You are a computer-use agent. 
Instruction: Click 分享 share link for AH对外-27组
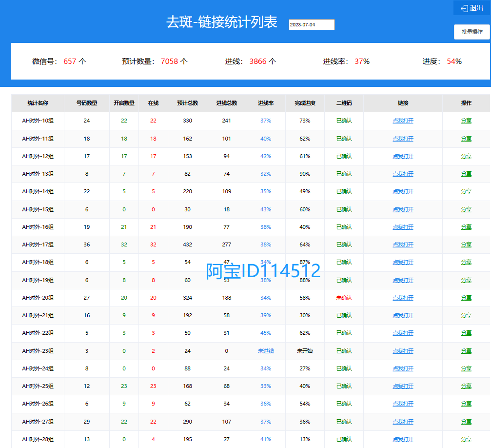(x=466, y=422)
